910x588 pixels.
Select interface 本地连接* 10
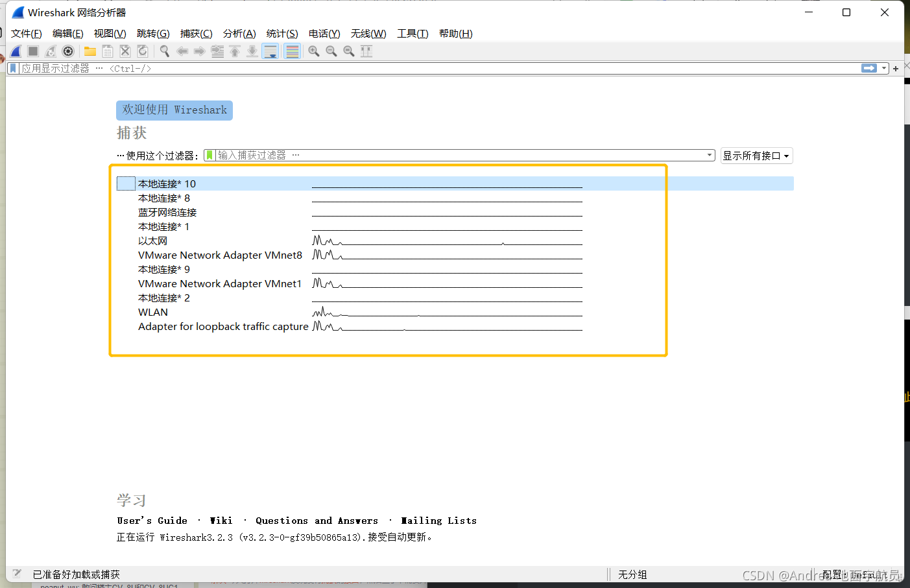(x=455, y=183)
